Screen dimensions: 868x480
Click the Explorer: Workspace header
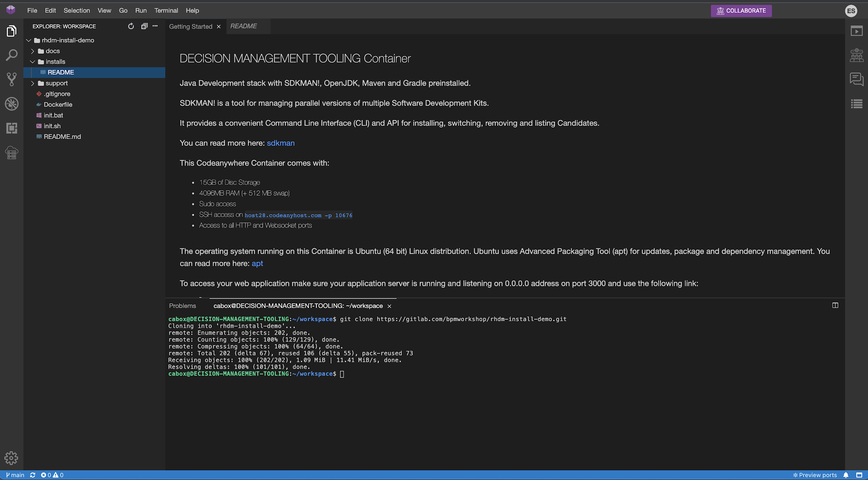(64, 26)
